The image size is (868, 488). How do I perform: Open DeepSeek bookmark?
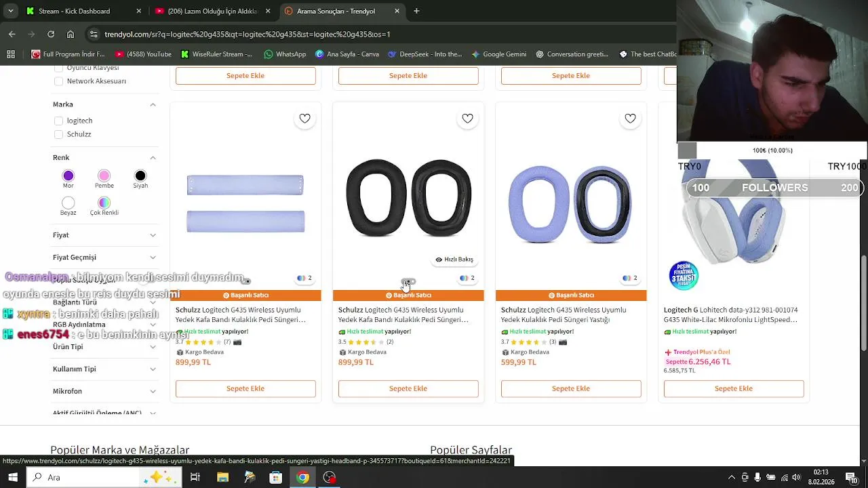point(425,54)
